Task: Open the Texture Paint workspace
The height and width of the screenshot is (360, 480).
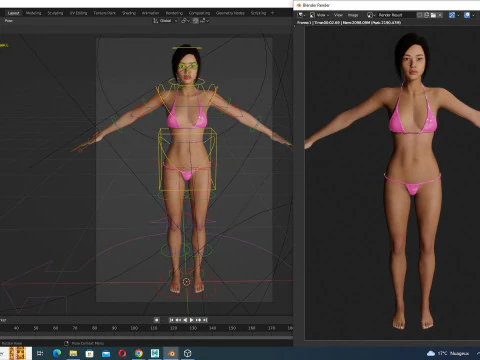Action: (x=104, y=13)
